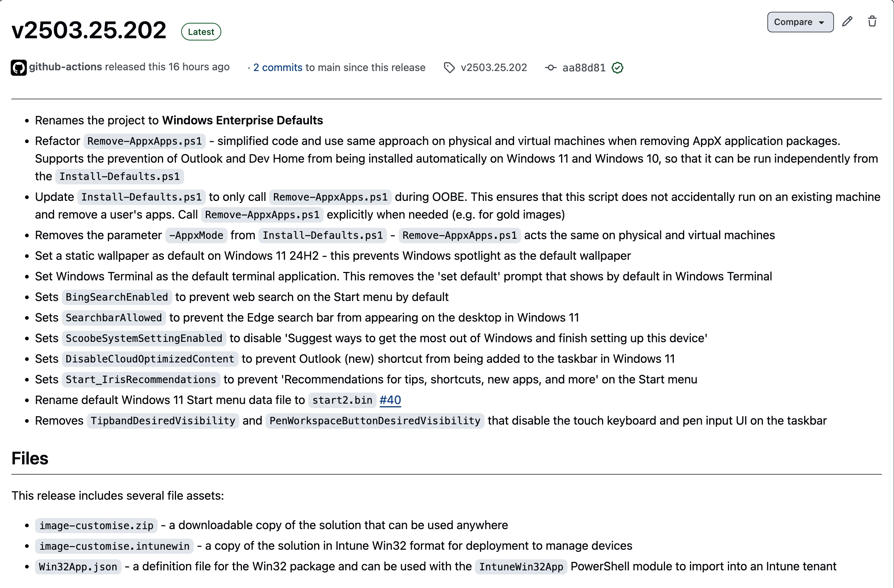The height and width of the screenshot is (588, 894).
Task: Click Install-Defaults.ps1 in the Update bullet
Action: click(141, 197)
